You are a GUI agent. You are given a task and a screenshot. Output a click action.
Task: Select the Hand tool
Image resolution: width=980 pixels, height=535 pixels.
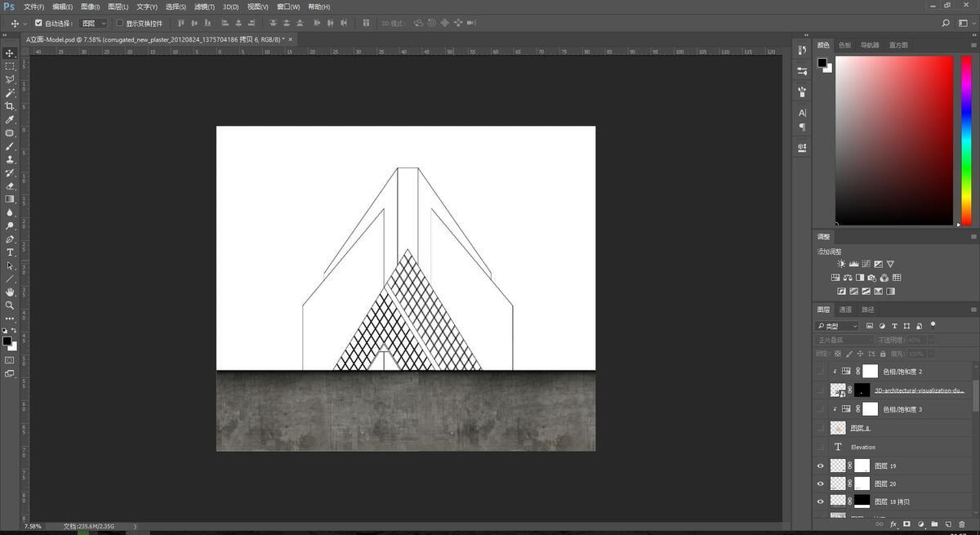(10, 292)
